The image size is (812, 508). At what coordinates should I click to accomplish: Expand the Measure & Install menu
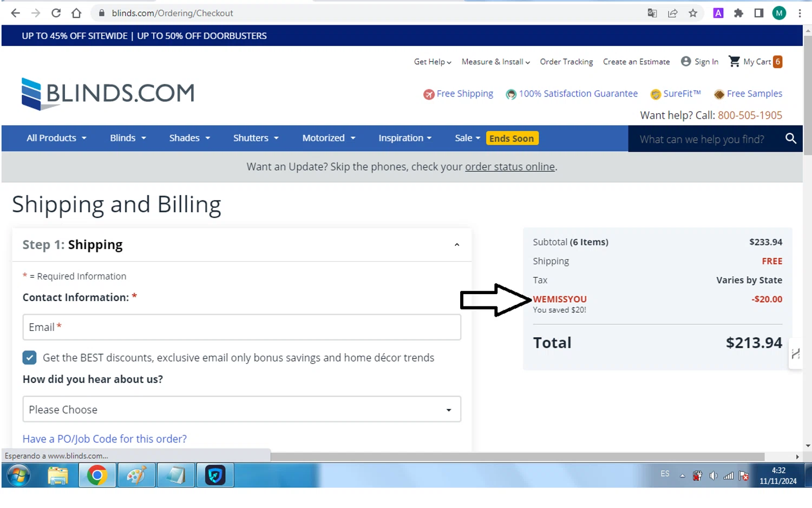click(x=496, y=62)
